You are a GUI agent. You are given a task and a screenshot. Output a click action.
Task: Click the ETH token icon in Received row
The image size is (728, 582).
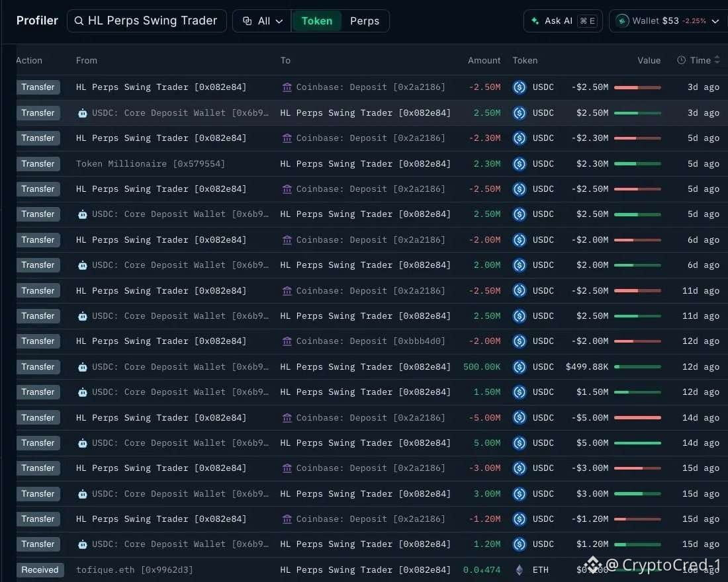point(520,569)
